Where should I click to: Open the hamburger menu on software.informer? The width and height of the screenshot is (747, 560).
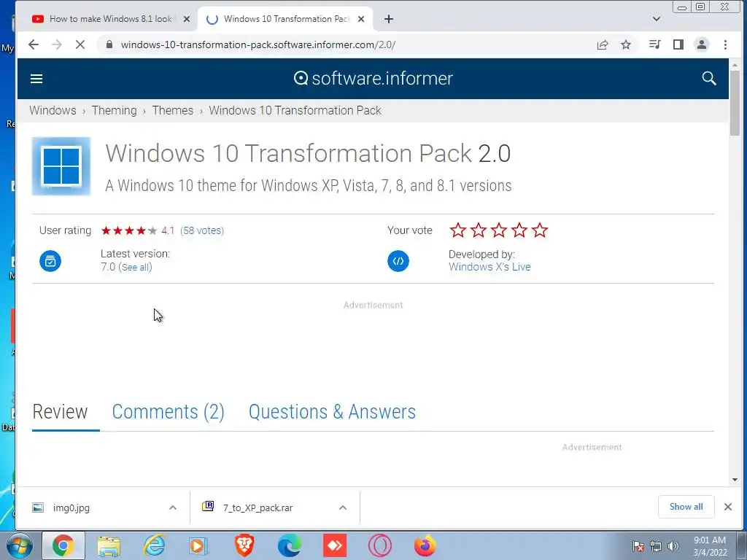(36, 79)
